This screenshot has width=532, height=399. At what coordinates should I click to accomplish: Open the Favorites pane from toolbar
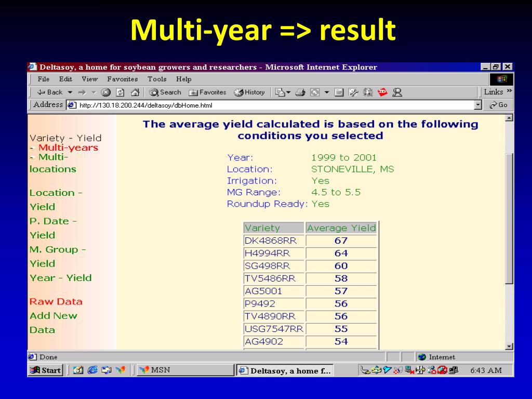[x=207, y=92]
